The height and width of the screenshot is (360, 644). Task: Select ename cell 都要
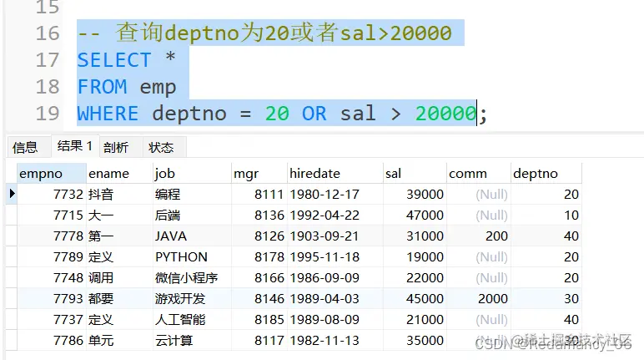click(x=119, y=299)
